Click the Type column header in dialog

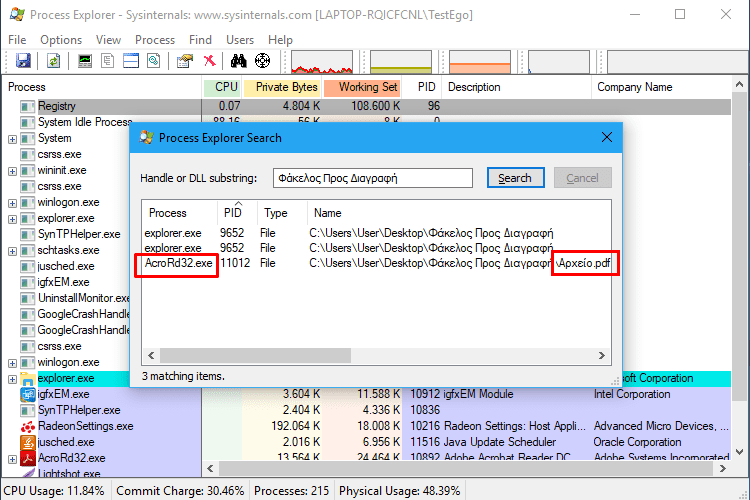click(x=282, y=212)
